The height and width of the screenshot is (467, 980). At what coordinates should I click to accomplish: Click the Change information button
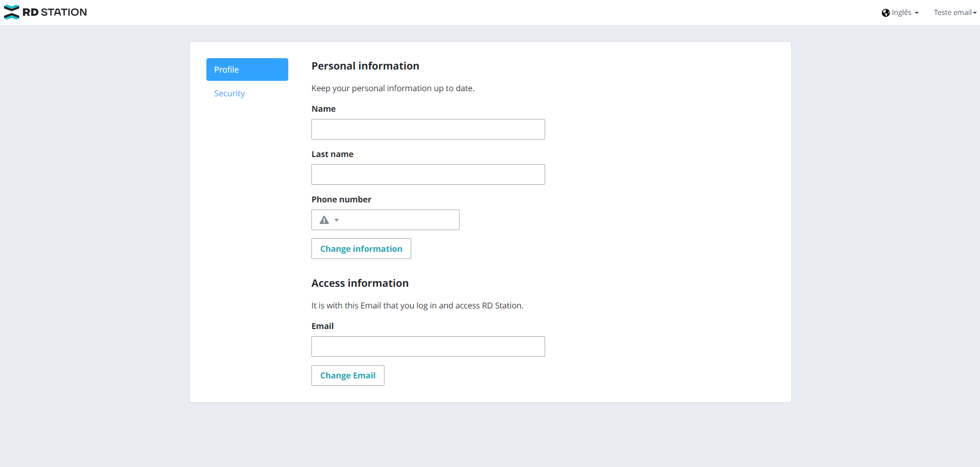pyautogui.click(x=361, y=249)
